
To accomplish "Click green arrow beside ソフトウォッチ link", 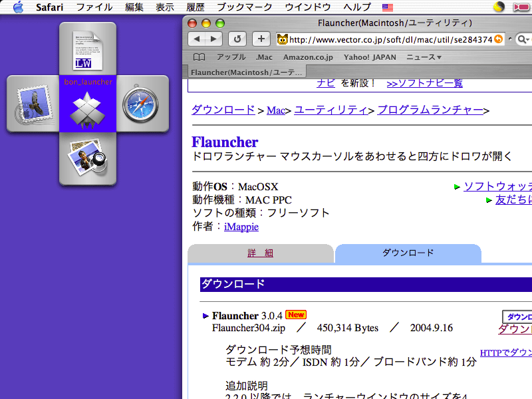I will (x=457, y=187).
